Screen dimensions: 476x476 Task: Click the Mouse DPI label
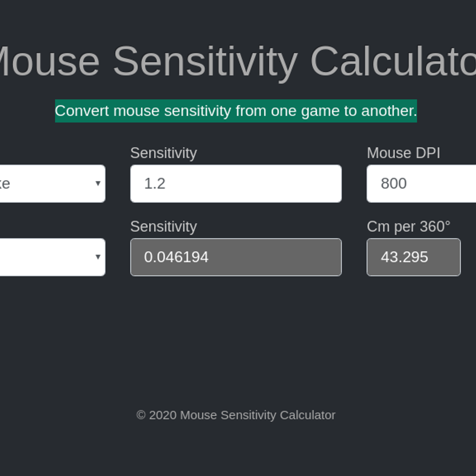(x=403, y=153)
